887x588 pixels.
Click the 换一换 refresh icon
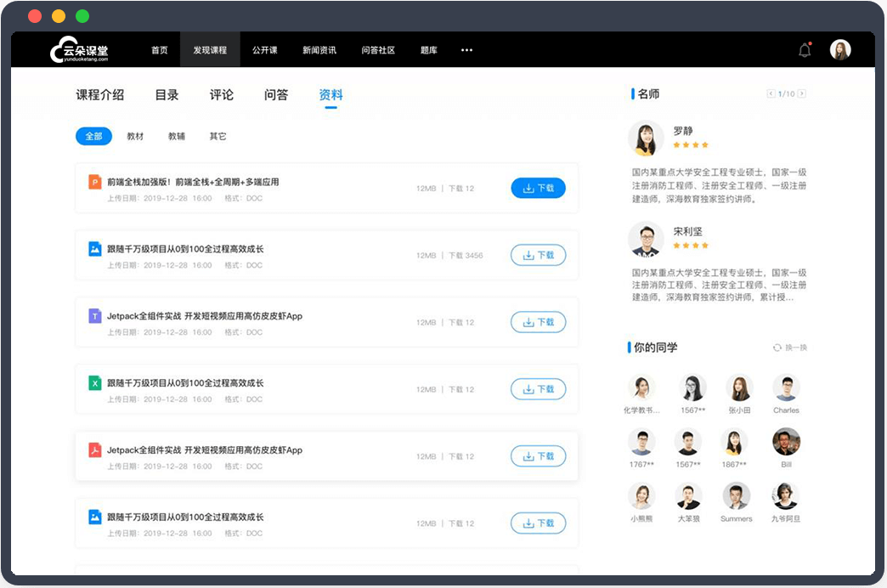point(777,348)
